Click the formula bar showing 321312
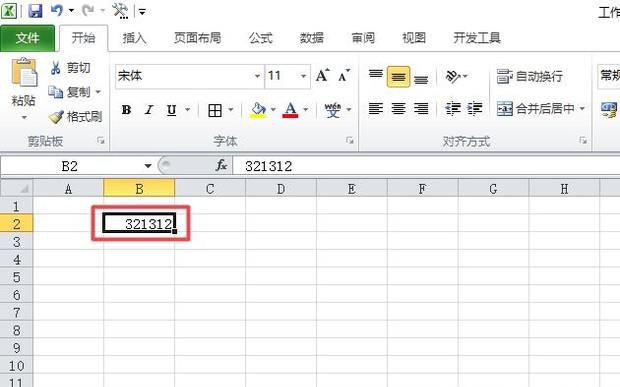Viewport: 620px width, 387px height. [x=426, y=166]
